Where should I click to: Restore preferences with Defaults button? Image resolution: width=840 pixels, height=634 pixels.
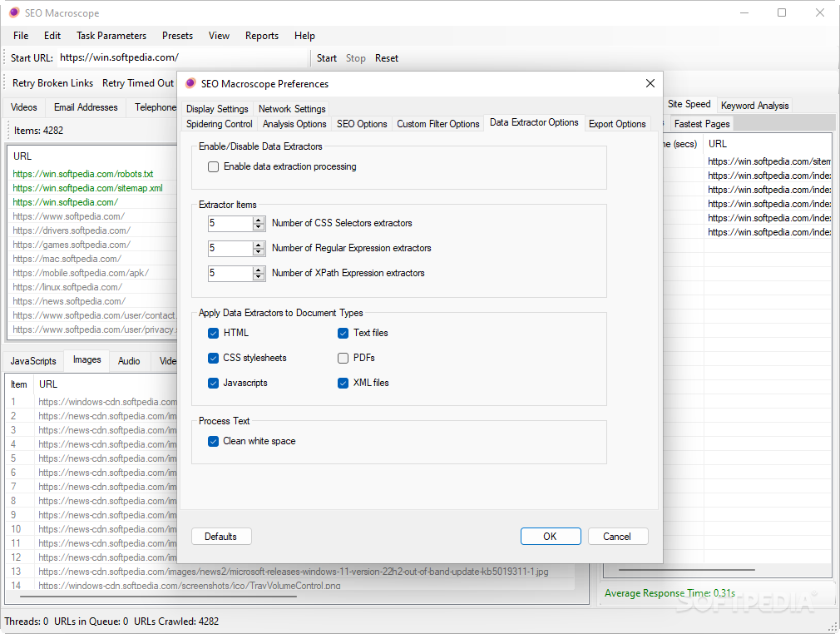tap(220, 537)
